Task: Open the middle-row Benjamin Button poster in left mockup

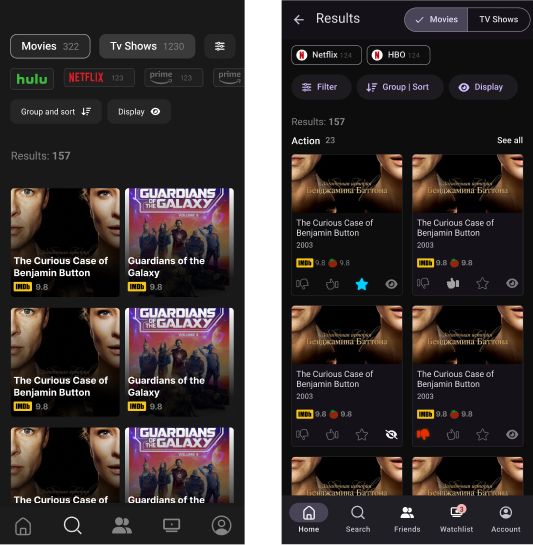Action: point(65,362)
